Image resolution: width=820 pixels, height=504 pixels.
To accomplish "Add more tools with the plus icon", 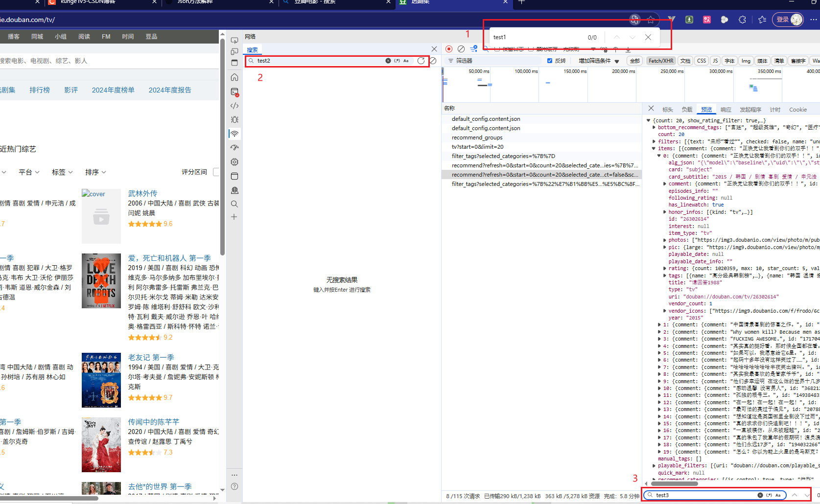I will click(234, 217).
